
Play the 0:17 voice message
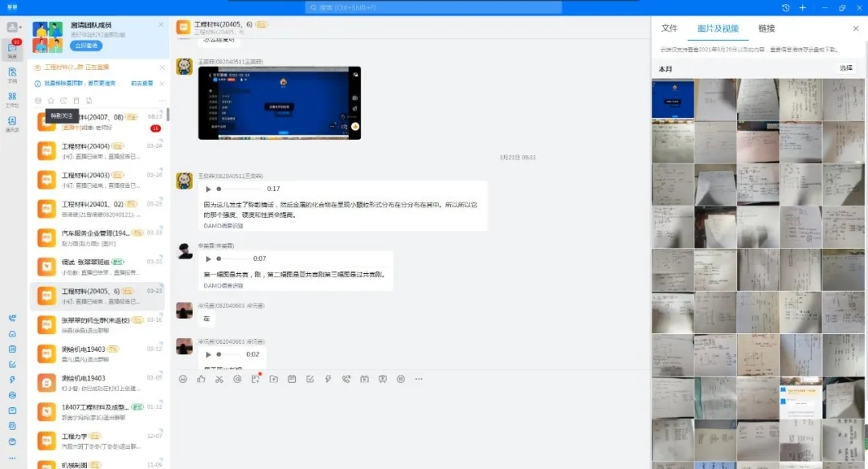(x=210, y=189)
